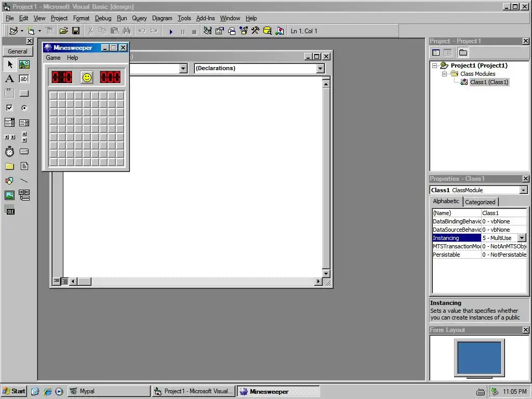Select the Line control in the toolbox
Viewport: 532px width, 399px height.
[24, 181]
